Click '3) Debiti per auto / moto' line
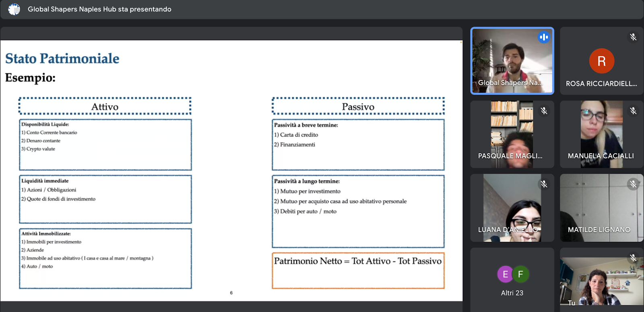Image resolution: width=644 pixels, height=312 pixels. 305,211
